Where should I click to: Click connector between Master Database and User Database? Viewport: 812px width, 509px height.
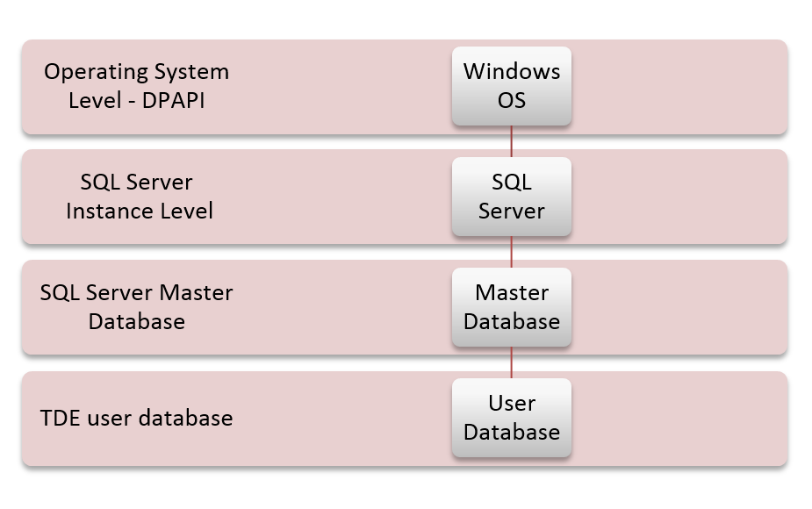pyautogui.click(x=512, y=362)
